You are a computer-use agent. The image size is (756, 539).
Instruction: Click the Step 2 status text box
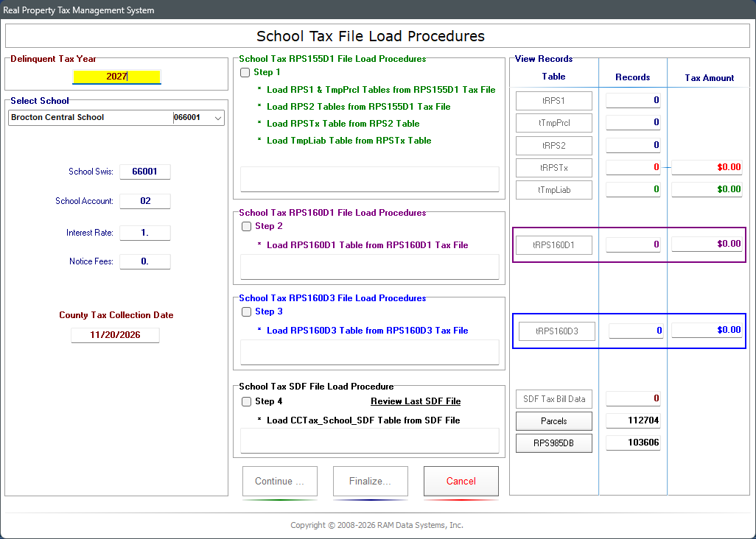(370, 267)
